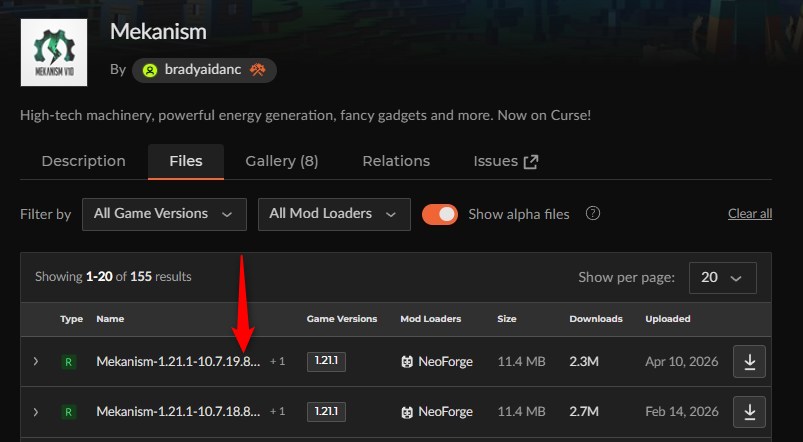Toggle the Show alpha files switch
Viewport: 803px width, 442px height.
tap(440, 215)
